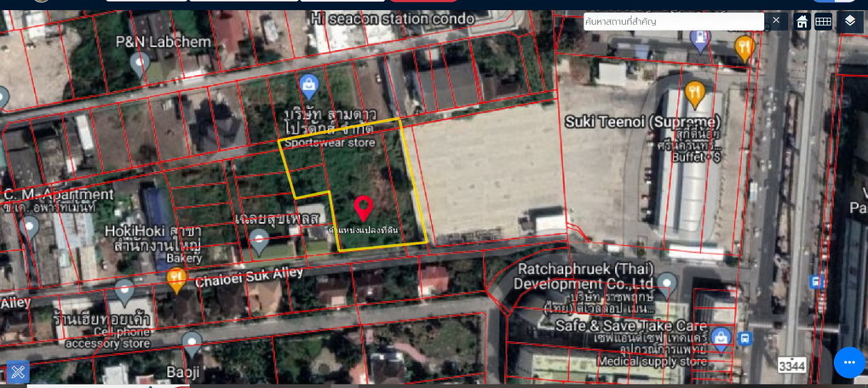
Task: Click the 3344 road number sign
Action: click(x=791, y=368)
